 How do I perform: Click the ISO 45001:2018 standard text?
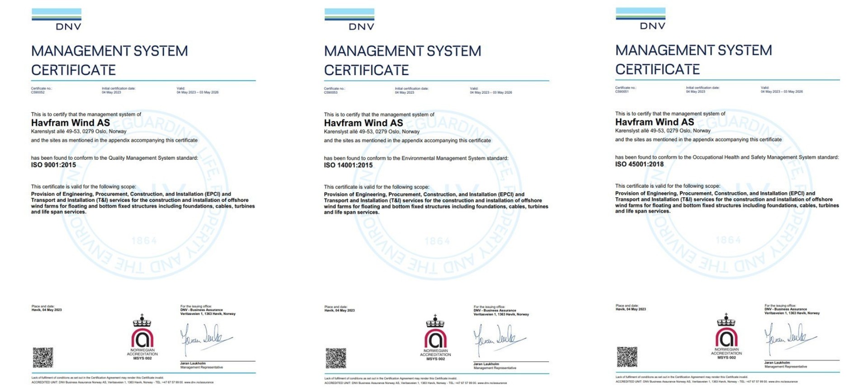(639, 165)
